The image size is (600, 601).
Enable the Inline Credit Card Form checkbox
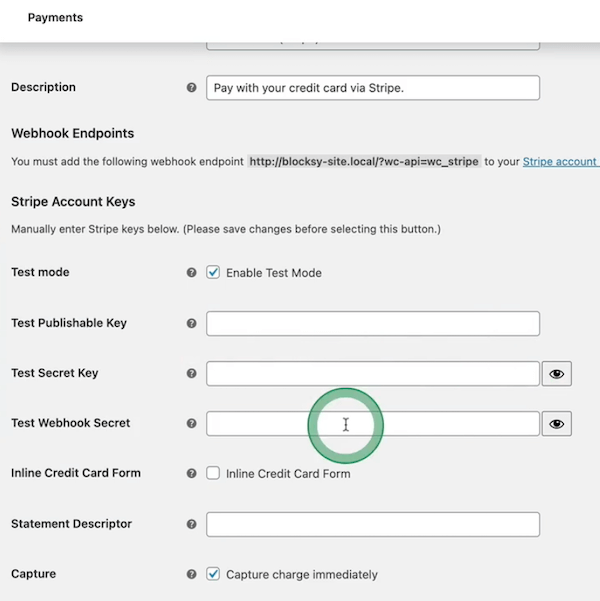point(213,474)
